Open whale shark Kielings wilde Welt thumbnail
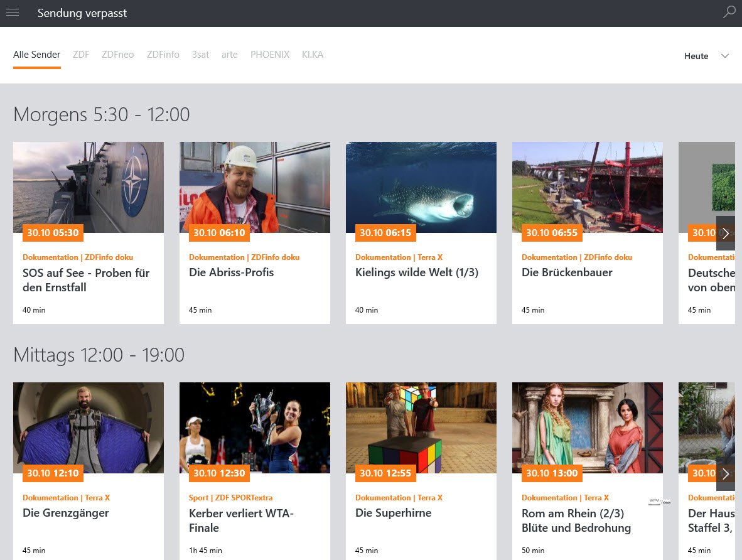 pos(421,187)
